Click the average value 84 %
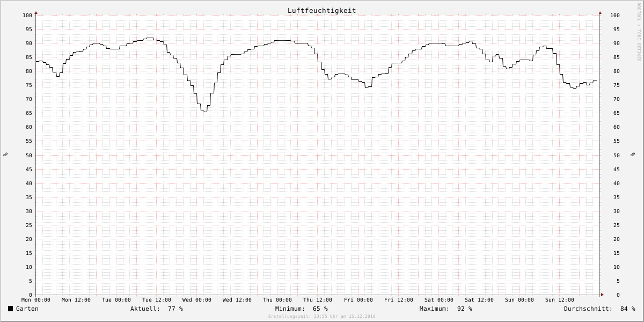The height and width of the screenshot is (322, 644). coord(628,309)
